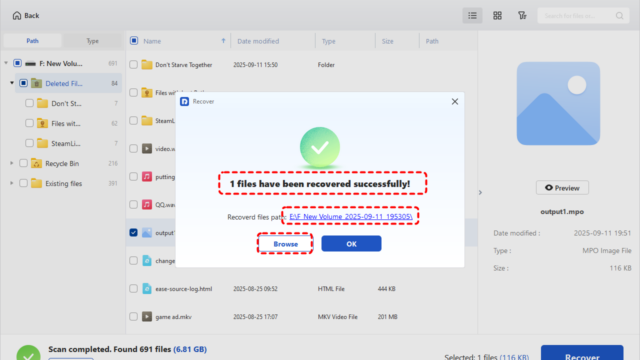Screen dimensions: 640x360
Task: Open the Don't Starve Together folder icon
Action: [147, 64]
